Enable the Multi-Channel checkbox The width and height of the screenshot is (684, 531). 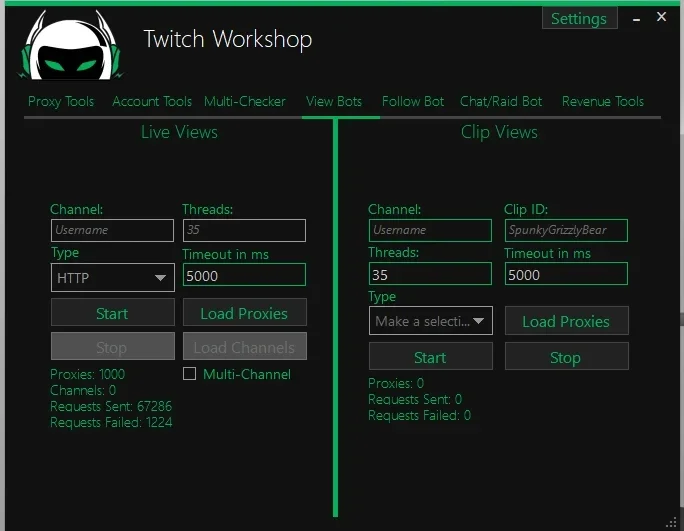click(x=189, y=374)
